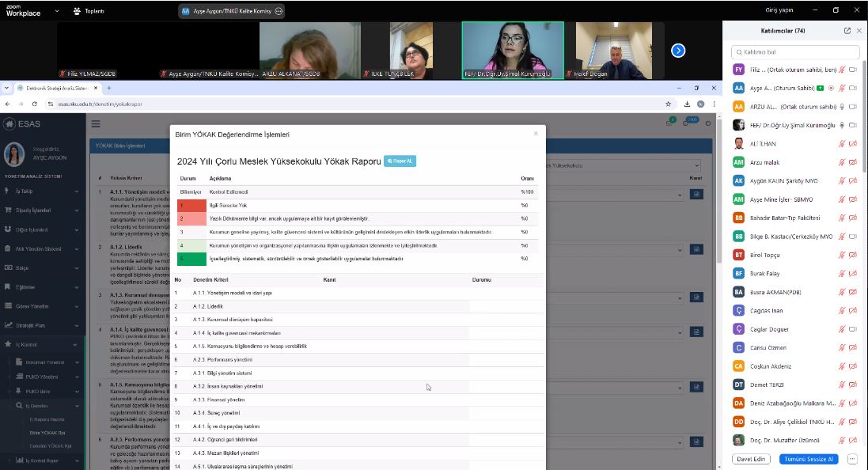Click the browser forward arrow
The width and height of the screenshot is (868, 470).
(21, 104)
